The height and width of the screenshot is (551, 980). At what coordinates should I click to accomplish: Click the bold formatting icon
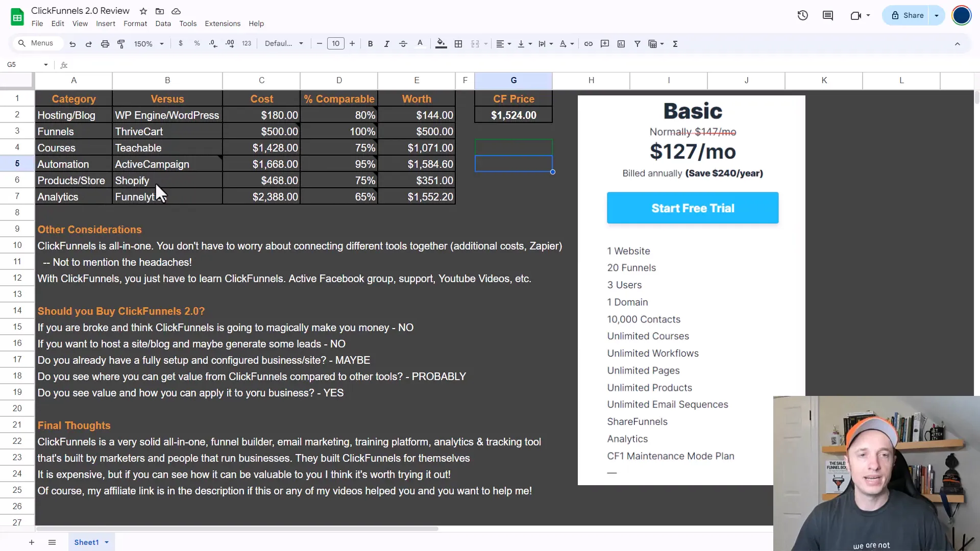point(370,44)
